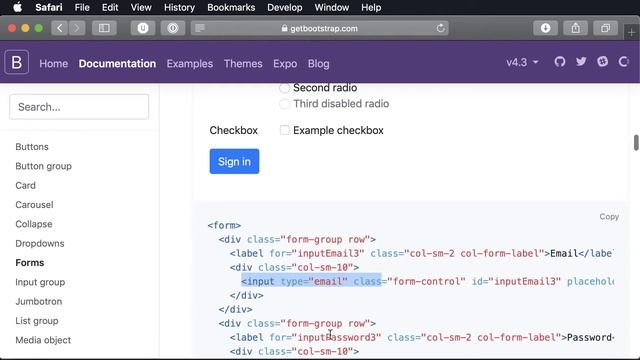Open Carousel in the docs sidebar

(34, 204)
